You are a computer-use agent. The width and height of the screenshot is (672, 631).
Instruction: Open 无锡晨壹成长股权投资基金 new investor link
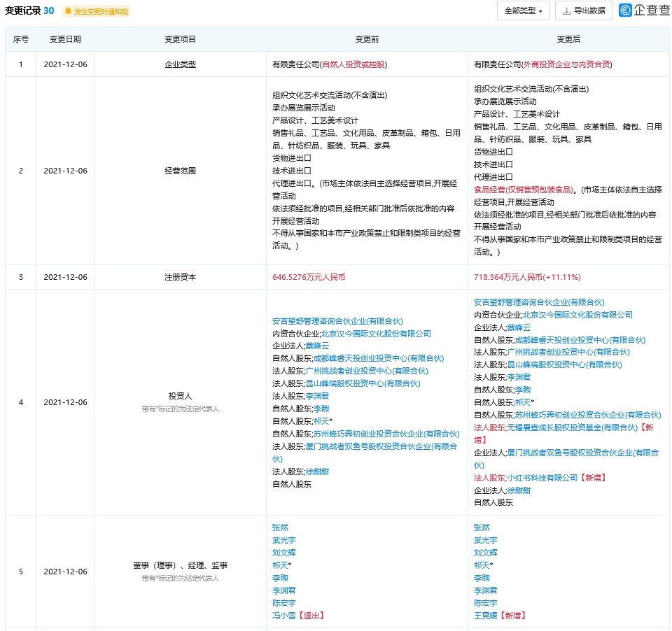pos(568,427)
